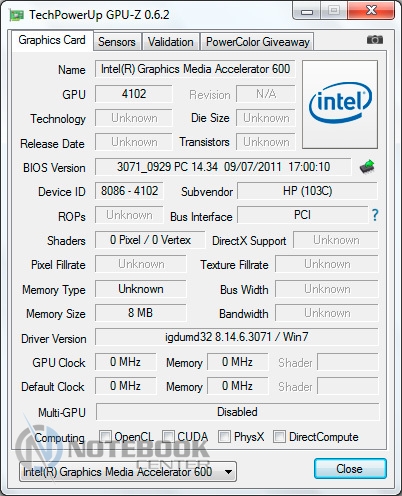Image resolution: width=402 pixels, height=496 pixels.
Task: Close window via red X button
Action: (x=371, y=10)
